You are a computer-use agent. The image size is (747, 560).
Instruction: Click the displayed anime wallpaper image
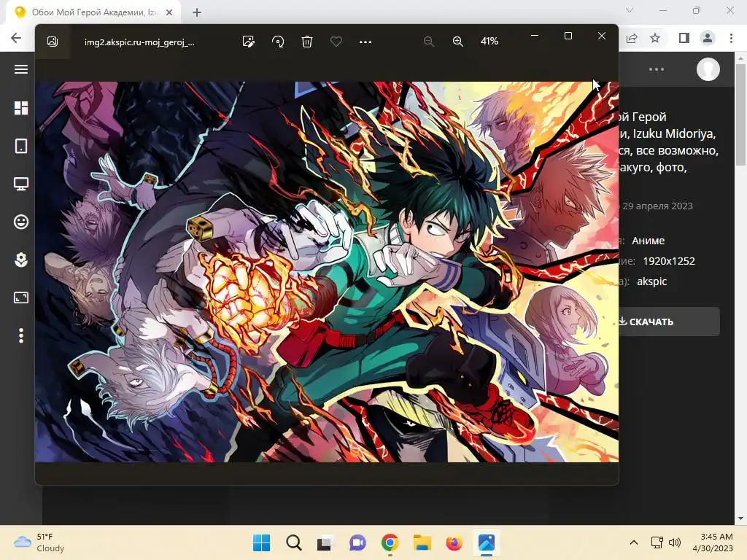tap(327, 272)
